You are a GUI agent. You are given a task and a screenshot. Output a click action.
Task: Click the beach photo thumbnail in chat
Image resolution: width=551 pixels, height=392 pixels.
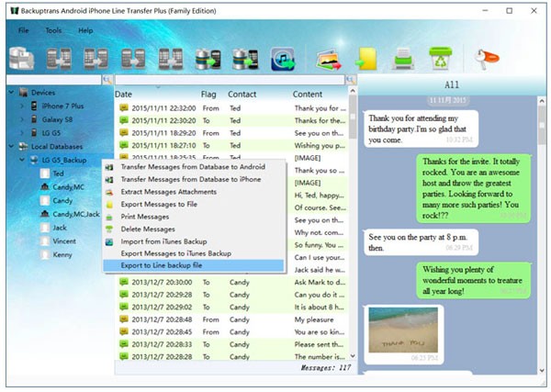[403, 332]
